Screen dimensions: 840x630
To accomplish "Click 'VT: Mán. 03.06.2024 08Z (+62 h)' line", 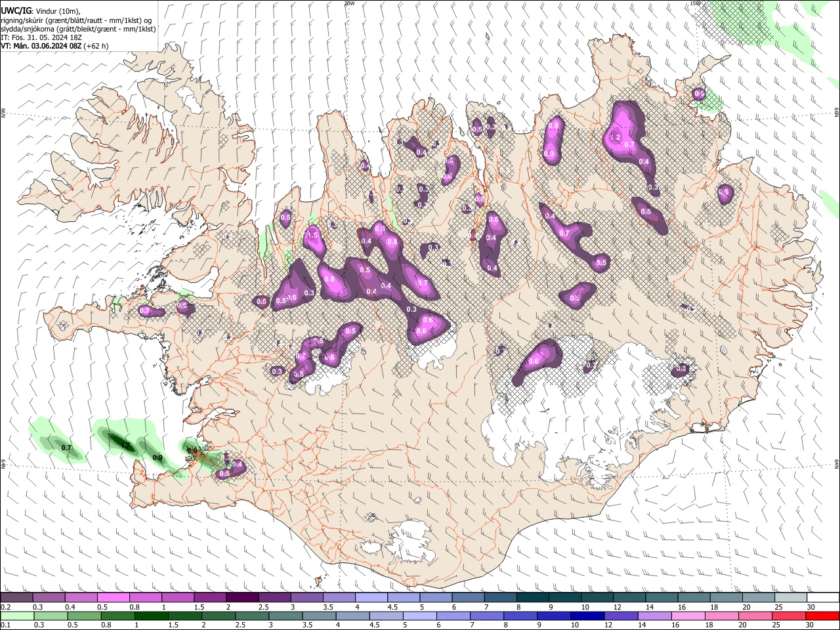I will pos(54,46).
